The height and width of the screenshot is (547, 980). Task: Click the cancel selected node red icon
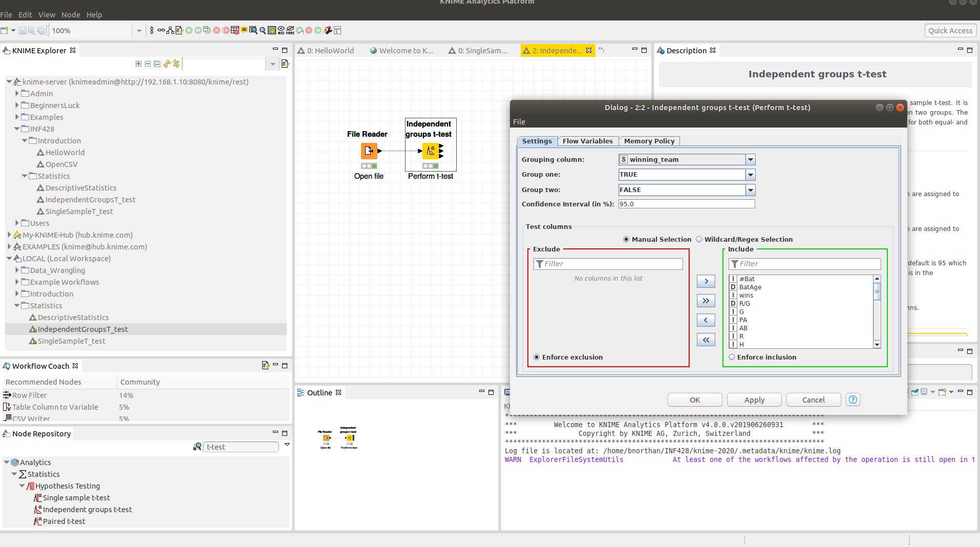point(217,31)
